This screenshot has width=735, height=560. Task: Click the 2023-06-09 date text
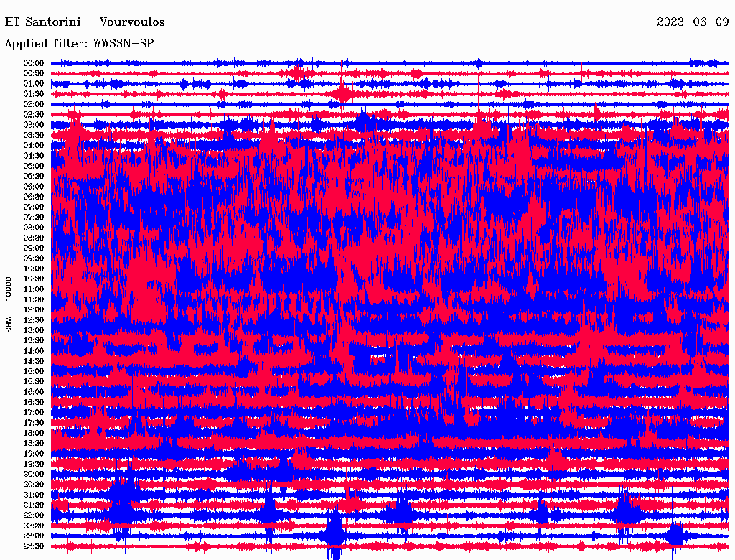point(693,22)
